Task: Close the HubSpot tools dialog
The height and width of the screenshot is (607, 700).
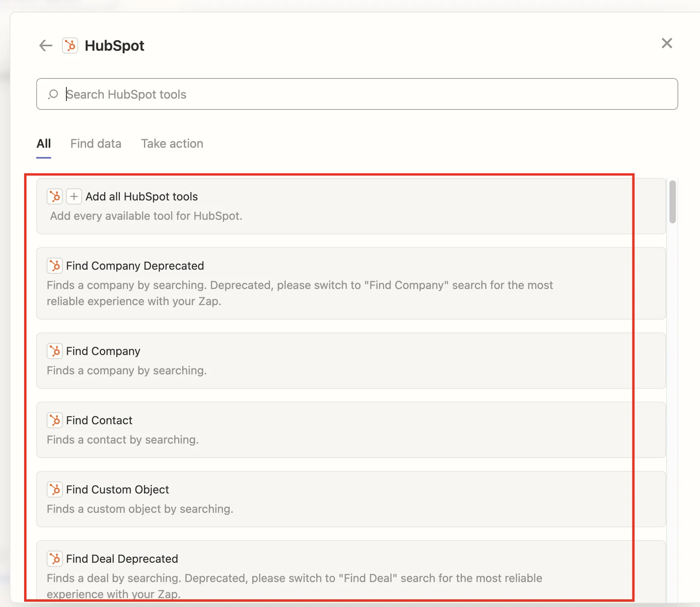Action: click(667, 43)
